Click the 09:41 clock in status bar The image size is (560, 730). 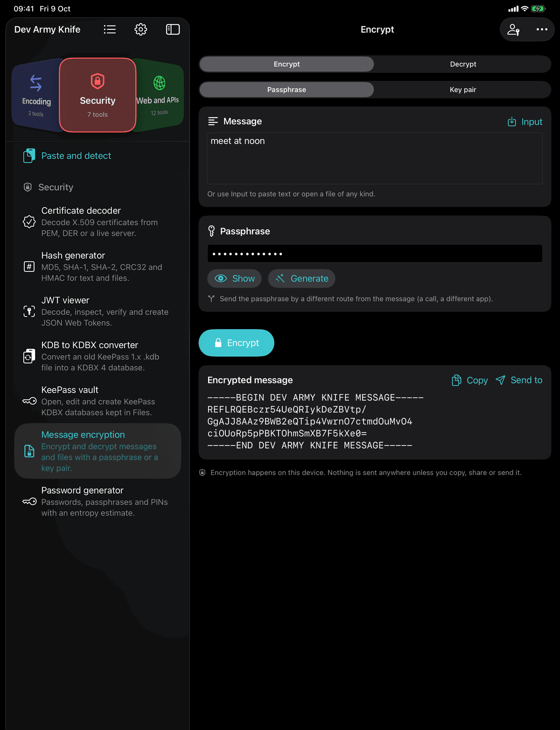click(24, 9)
